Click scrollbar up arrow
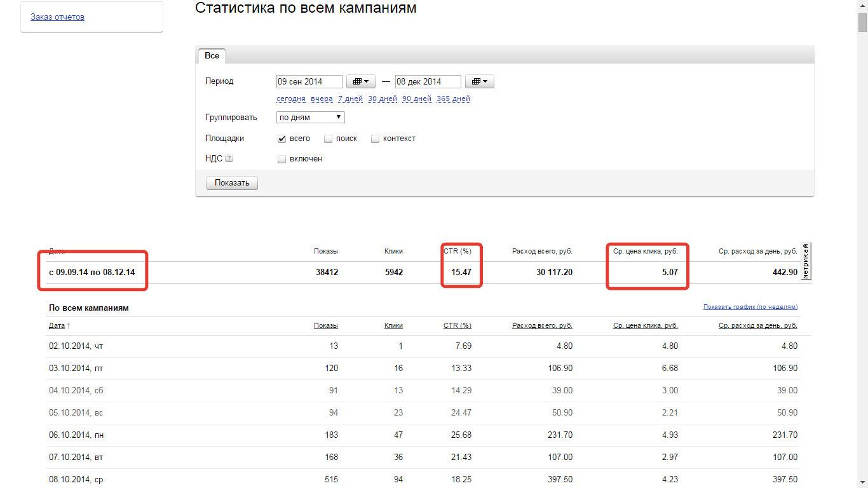 pos(862,6)
